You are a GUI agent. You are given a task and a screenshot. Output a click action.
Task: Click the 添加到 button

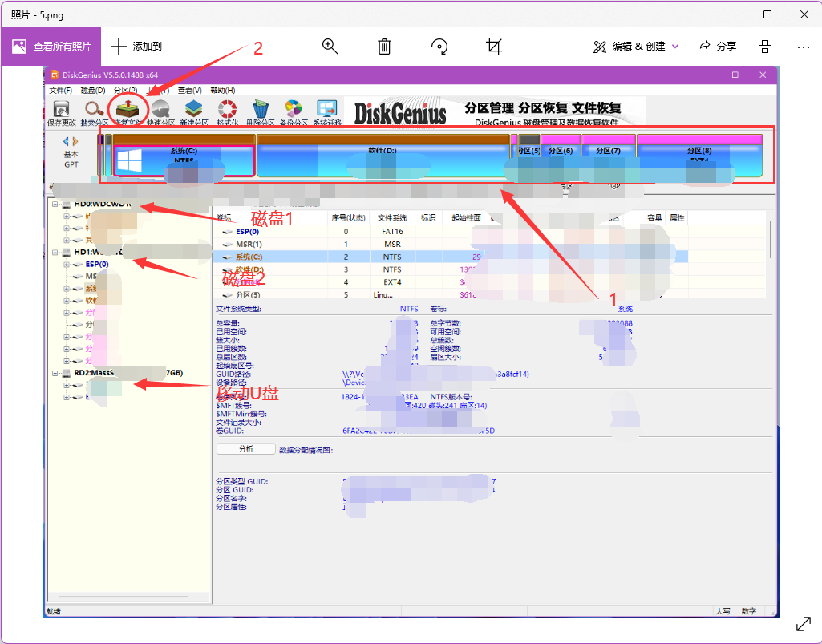click(136, 47)
